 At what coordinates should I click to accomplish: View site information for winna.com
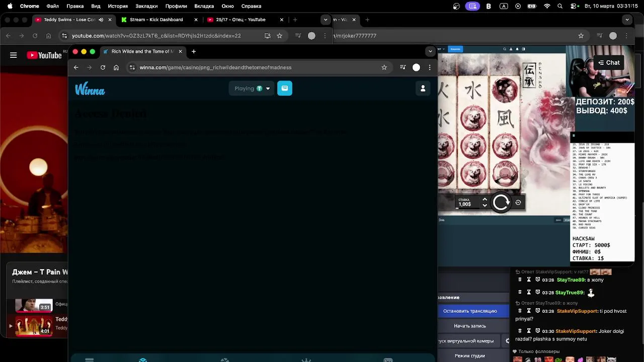click(132, 67)
